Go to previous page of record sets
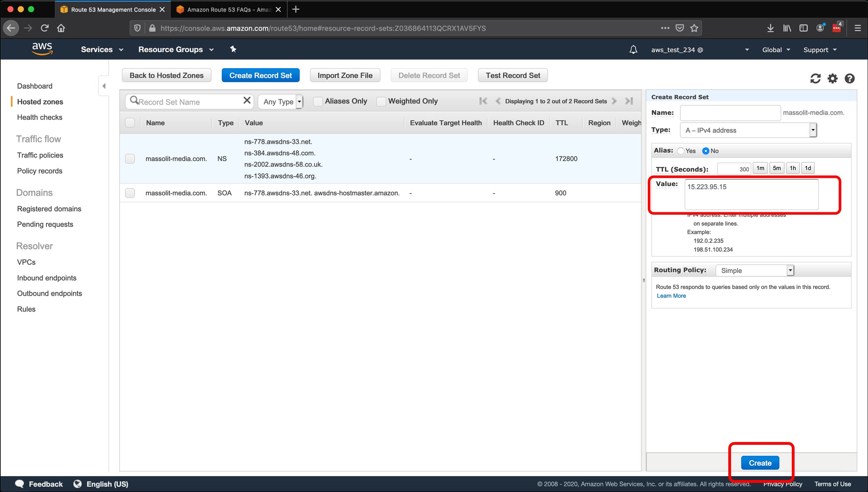Viewport: 868px width, 492px height. pyautogui.click(x=498, y=101)
